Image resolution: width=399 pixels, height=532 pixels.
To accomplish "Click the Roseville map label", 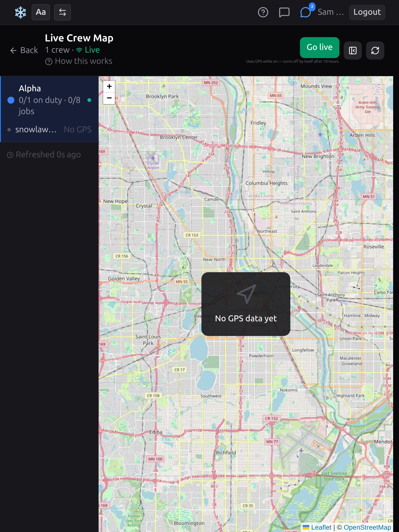I will tap(374, 247).
